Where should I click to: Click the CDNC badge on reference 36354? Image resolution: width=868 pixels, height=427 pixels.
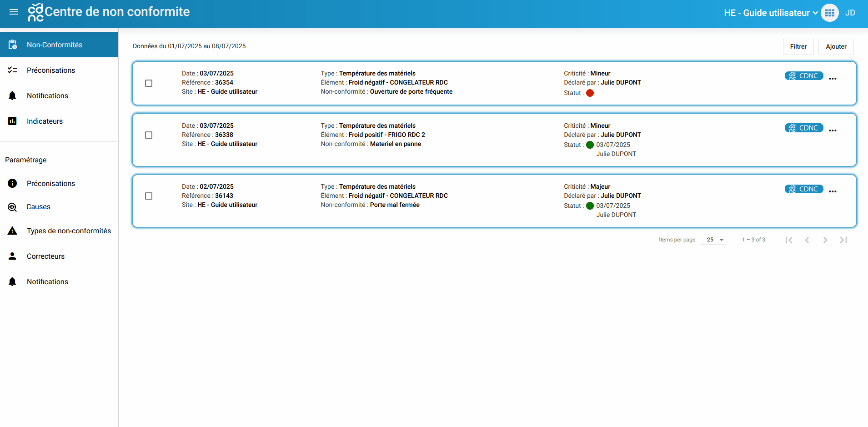click(804, 76)
